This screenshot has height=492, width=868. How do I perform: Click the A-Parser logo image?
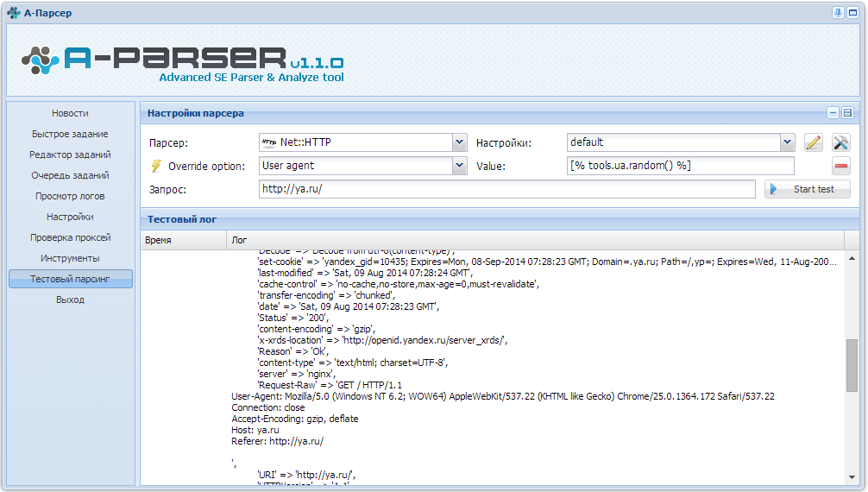pos(183,62)
